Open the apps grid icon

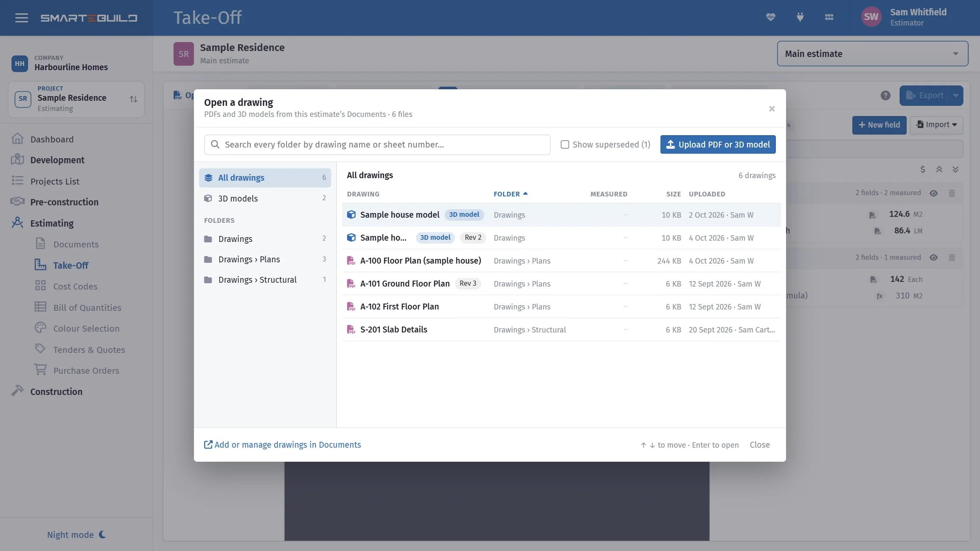(829, 17)
